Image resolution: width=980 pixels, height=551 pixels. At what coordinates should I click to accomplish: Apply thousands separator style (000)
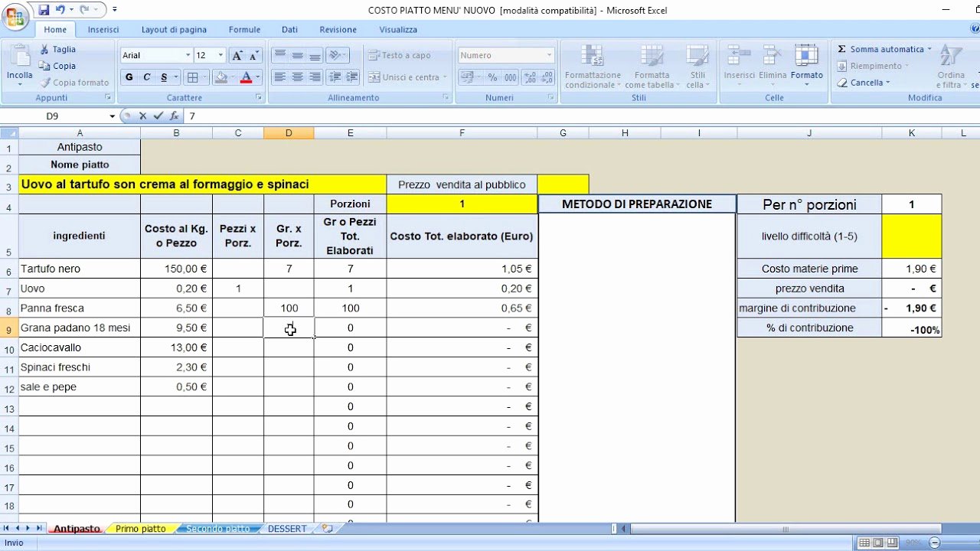pyautogui.click(x=510, y=77)
